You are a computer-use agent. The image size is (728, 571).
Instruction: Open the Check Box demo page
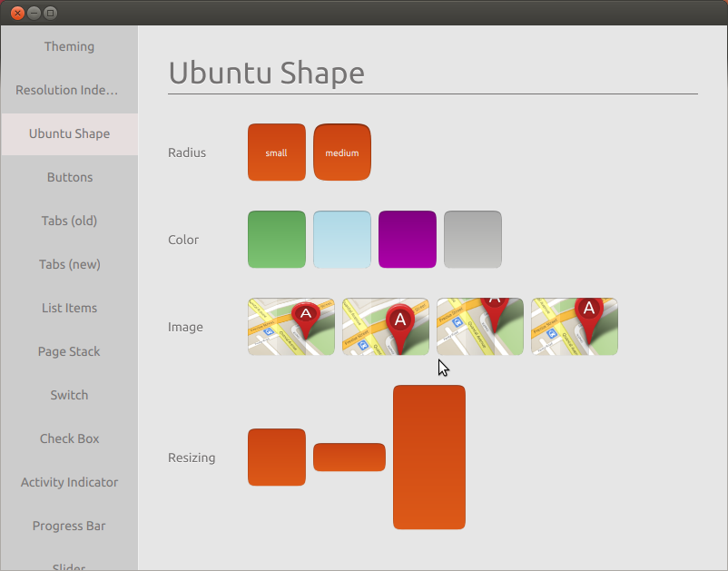69,438
